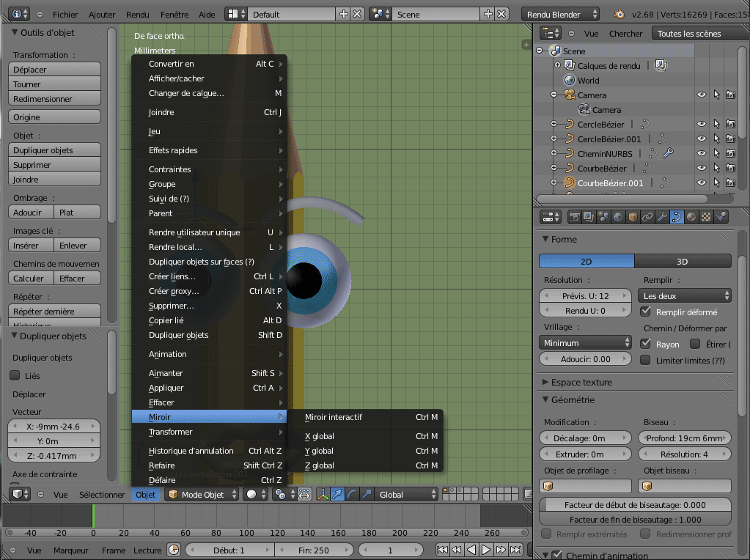Toggle visibility eye for Camera object
The image size is (750, 560).
click(x=702, y=95)
